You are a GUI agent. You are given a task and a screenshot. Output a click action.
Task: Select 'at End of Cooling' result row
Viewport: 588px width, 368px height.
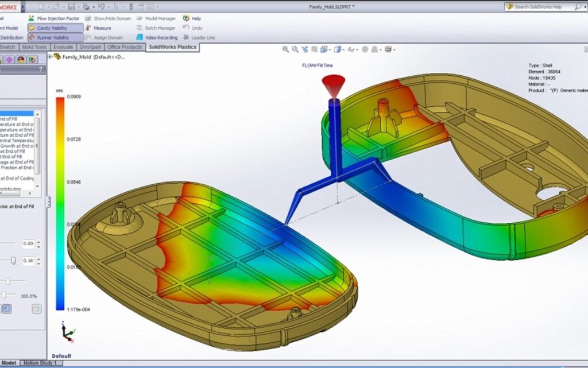tap(17, 179)
